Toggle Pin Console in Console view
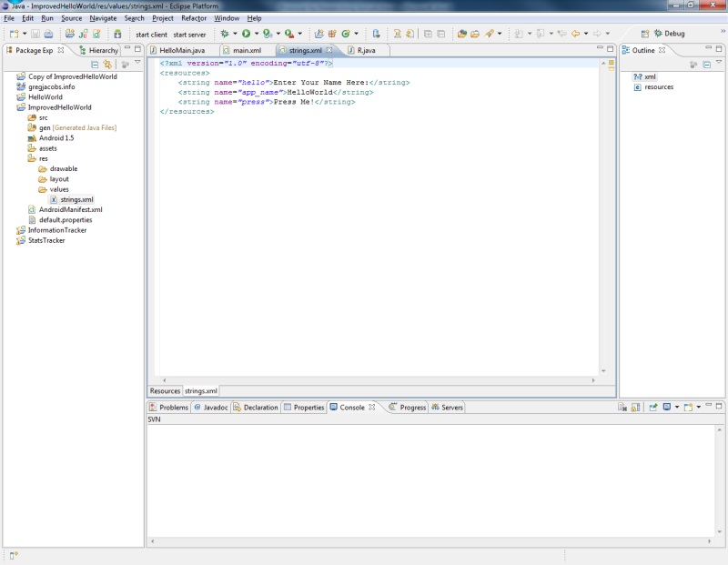 tap(652, 408)
